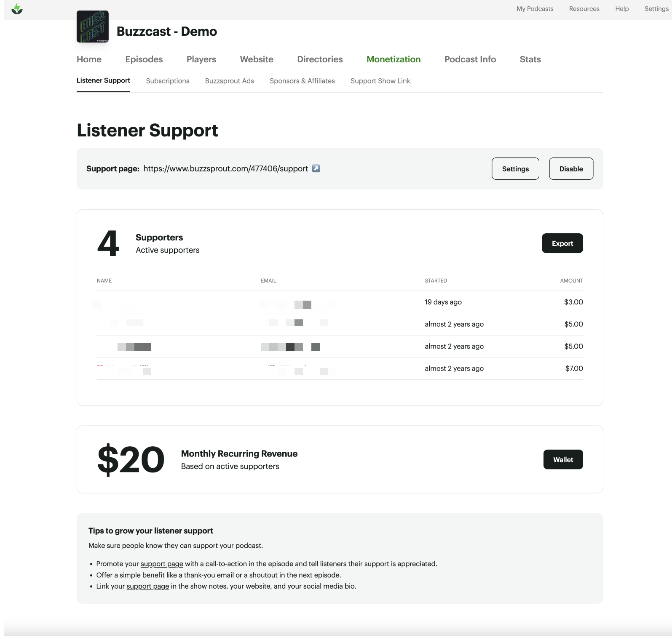Switch to Buzzsprout Ads sub-tab
Screen dimensions: 672x640
[x=230, y=81]
